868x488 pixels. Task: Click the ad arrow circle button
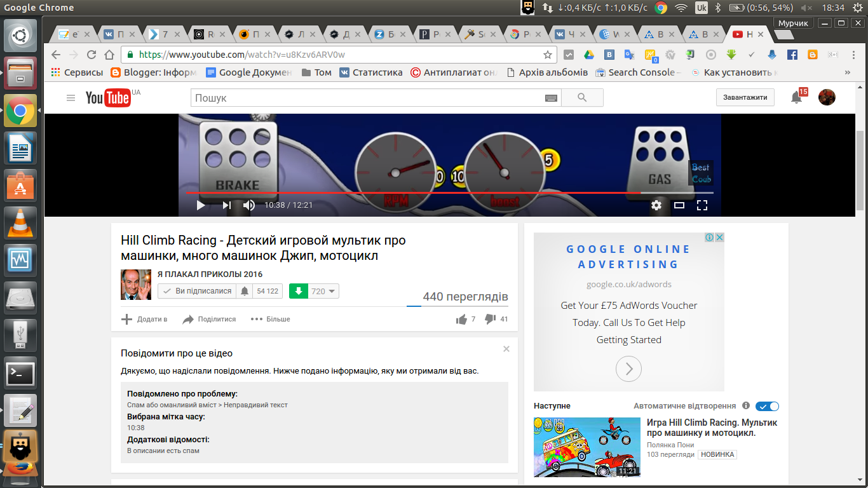click(x=628, y=369)
